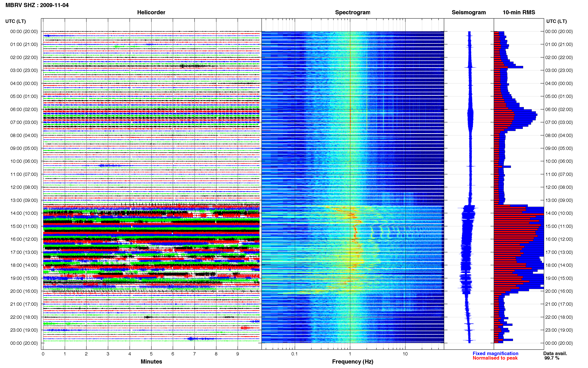Click the 'UTC (LT)' label beside the Helicorder
588x368 pixels.
click(x=15, y=21)
